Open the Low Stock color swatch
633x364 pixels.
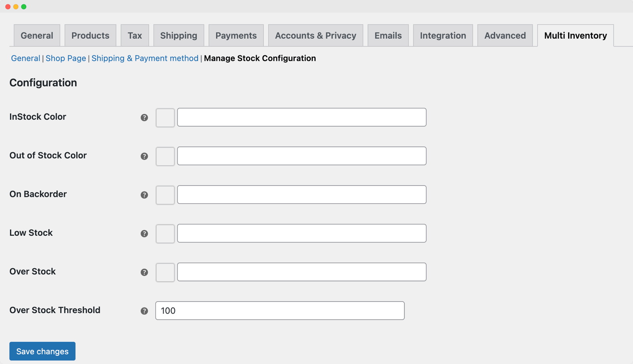(x=165, y=234)
